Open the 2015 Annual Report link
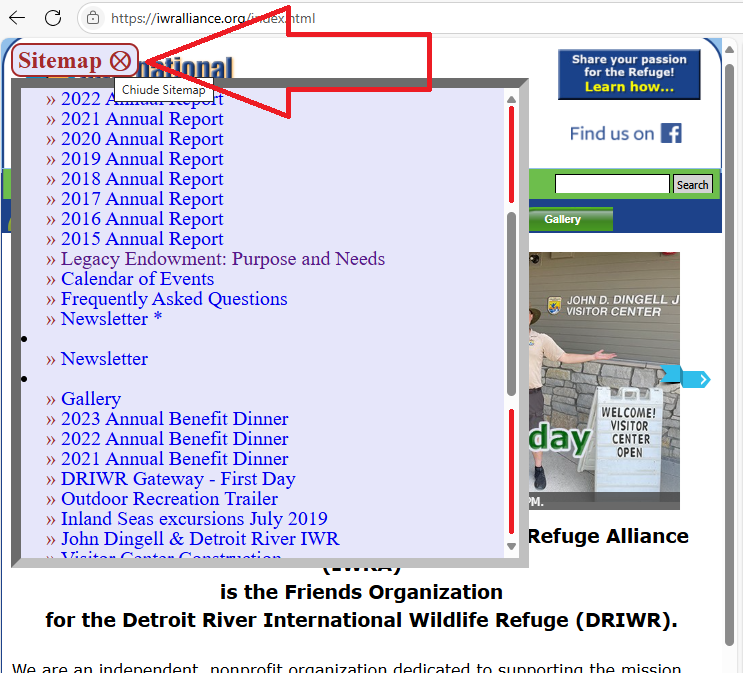 pyautogui.click(x=142, y=239)
